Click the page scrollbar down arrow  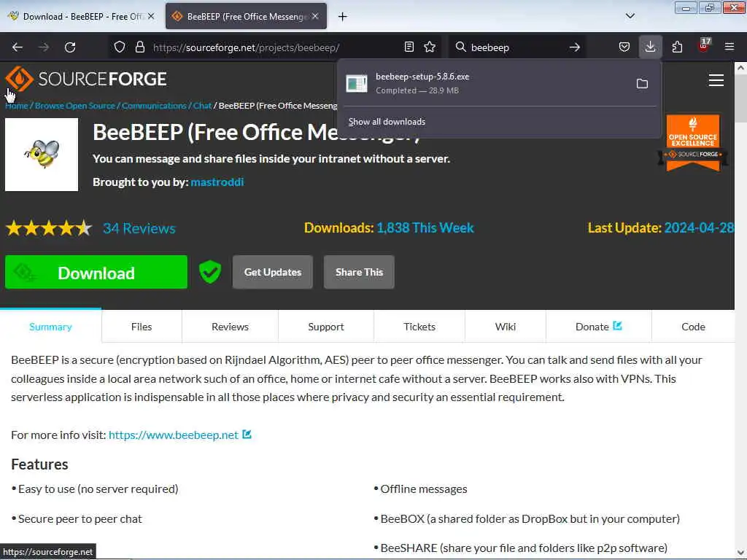(x=740, y=553)
